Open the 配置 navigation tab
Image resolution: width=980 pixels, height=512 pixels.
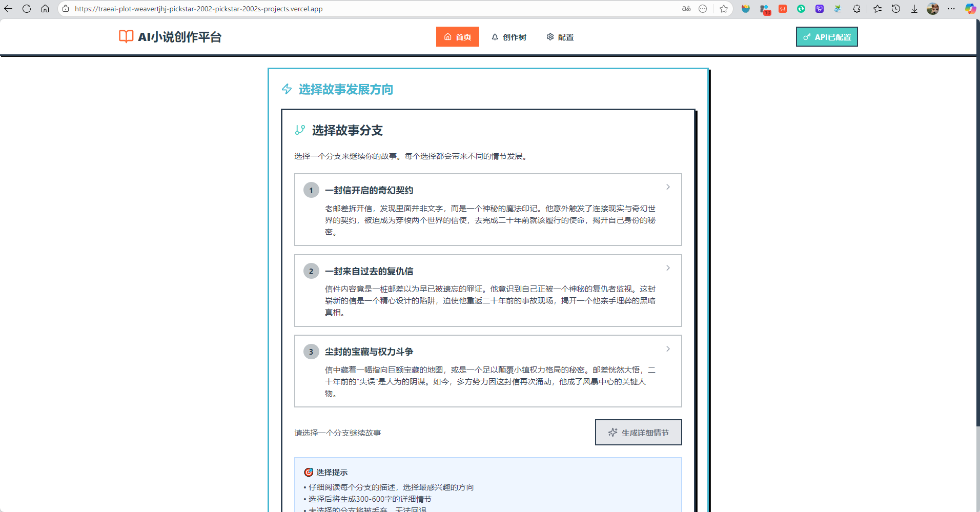tap(560, 37)
